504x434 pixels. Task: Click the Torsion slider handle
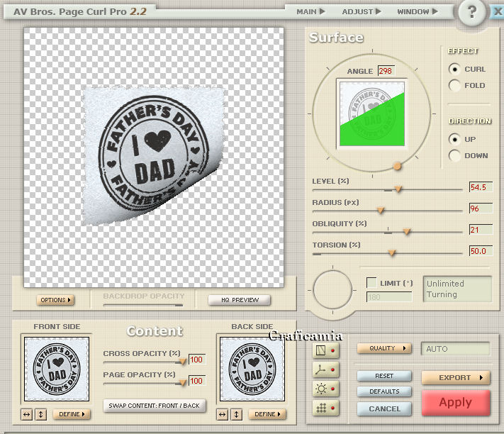coord(392,252)
